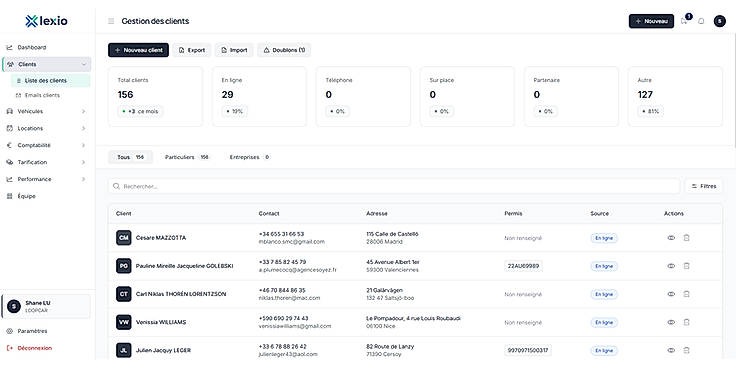Image resolution: width=736 pixels, height=368 pixels.
Task: View Pauline GOLEBSKI details via eye icon
Action: point(671,266)
